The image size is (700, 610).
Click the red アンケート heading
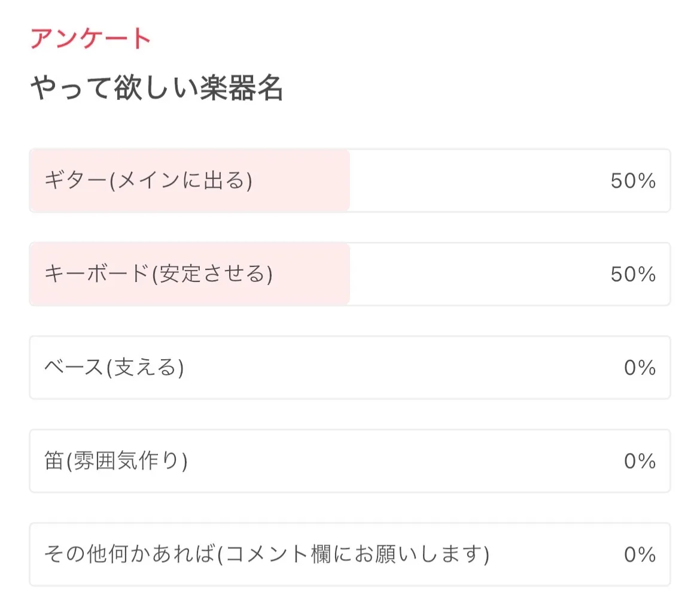click(91, 39)
